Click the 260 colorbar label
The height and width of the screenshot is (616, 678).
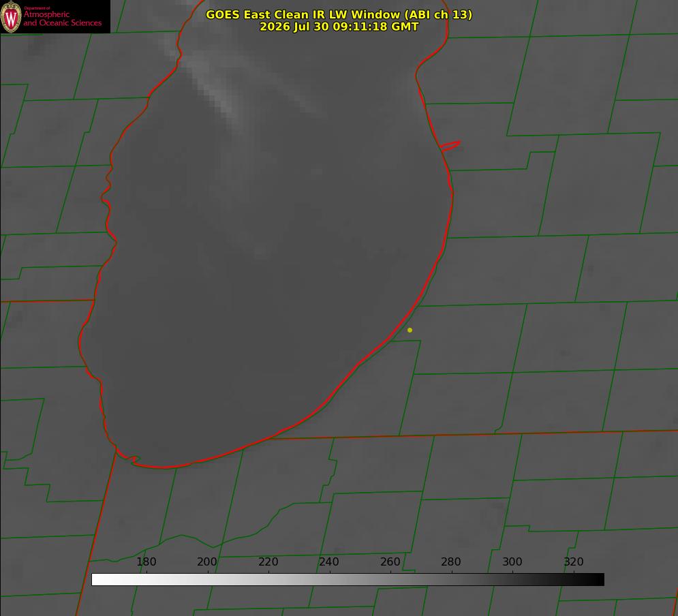tap(390, 561)
